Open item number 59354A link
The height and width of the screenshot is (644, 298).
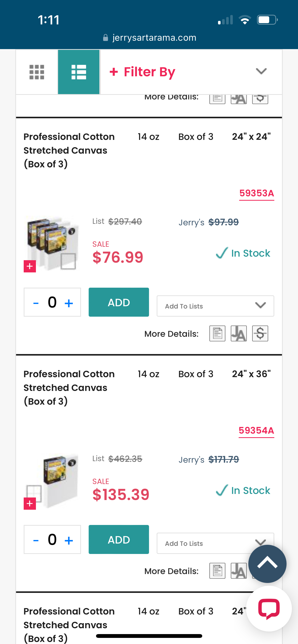(x=256, y=431)
